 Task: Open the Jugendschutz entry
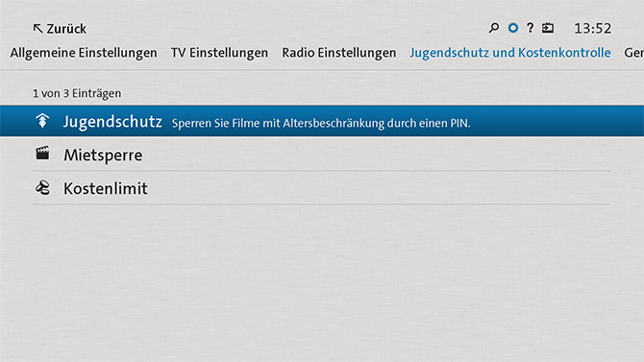click(x=322, y=121)
